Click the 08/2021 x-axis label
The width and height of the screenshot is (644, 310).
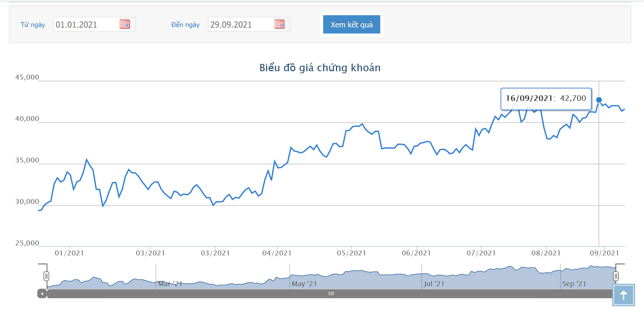pyautogui.click(x=546, y=253)
